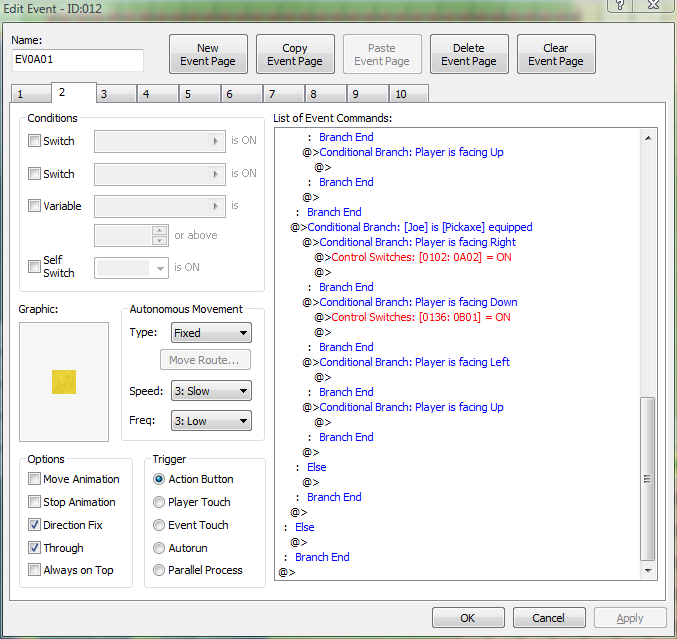
Task: Switch to event page tab 7
Action: pos(284,94)
